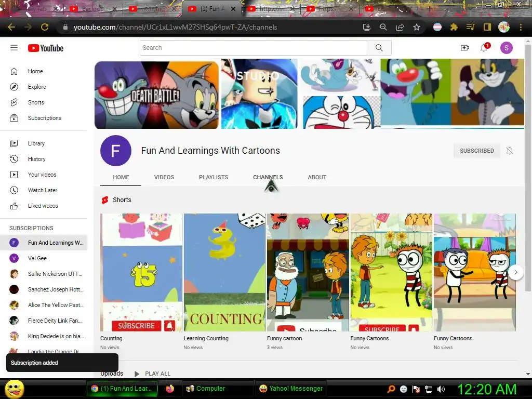Toggle notification bell beside SUBSCRIBED
Image resolution: width=532 pixels, height=399 pixels.
click(x=509, y=151)
